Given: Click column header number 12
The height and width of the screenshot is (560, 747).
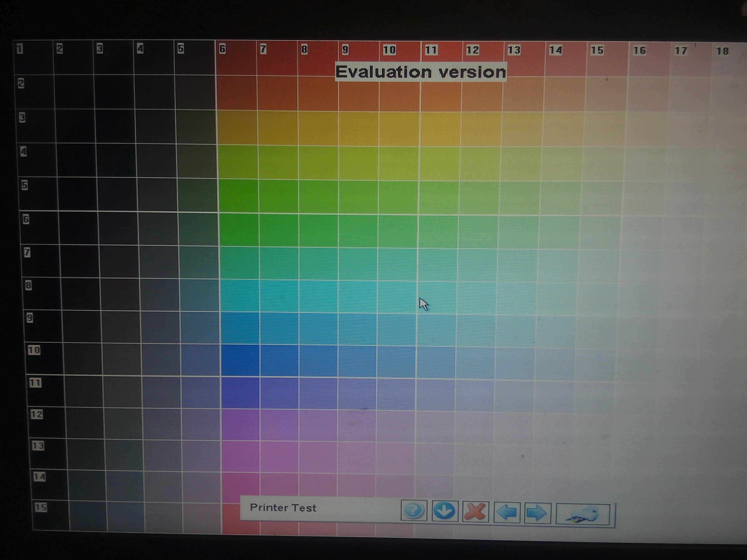Looking at the screenshot, I should pos(472,50).
